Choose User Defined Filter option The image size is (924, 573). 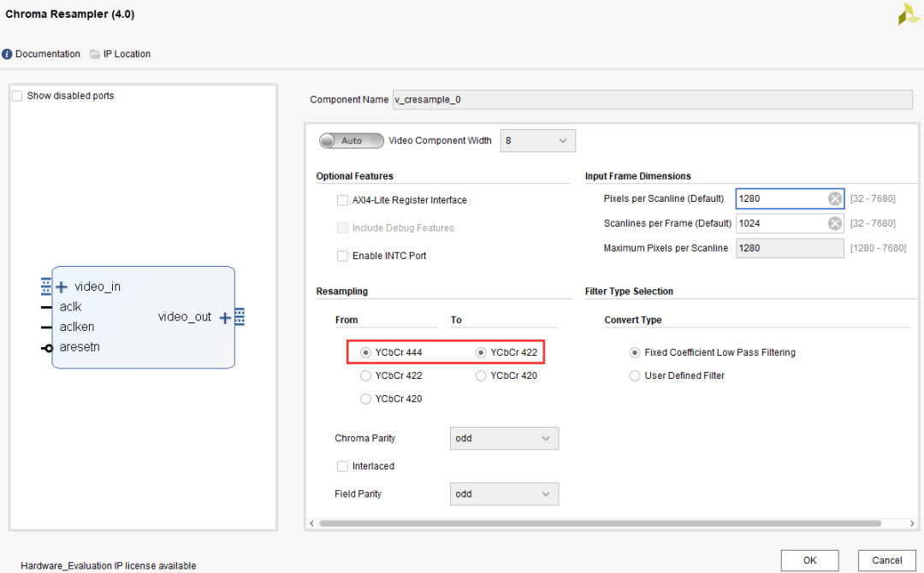tap(635, 375)
